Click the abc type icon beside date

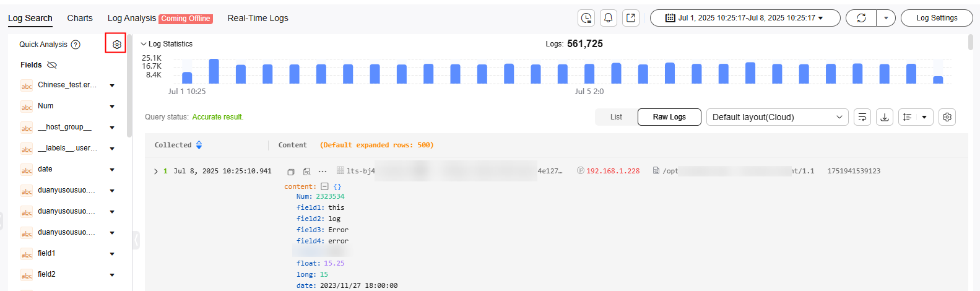(27, 170)
